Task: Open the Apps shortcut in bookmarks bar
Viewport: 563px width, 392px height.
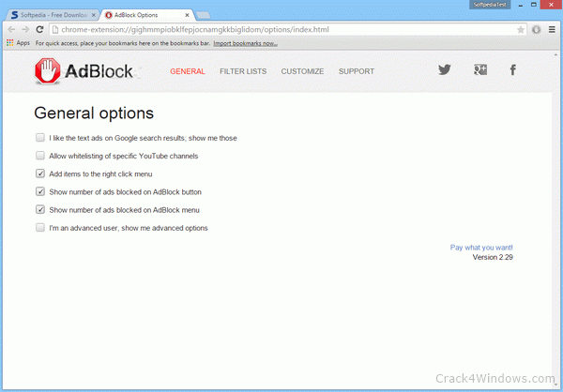Action: pyautogui.click(x=18, y=43)
